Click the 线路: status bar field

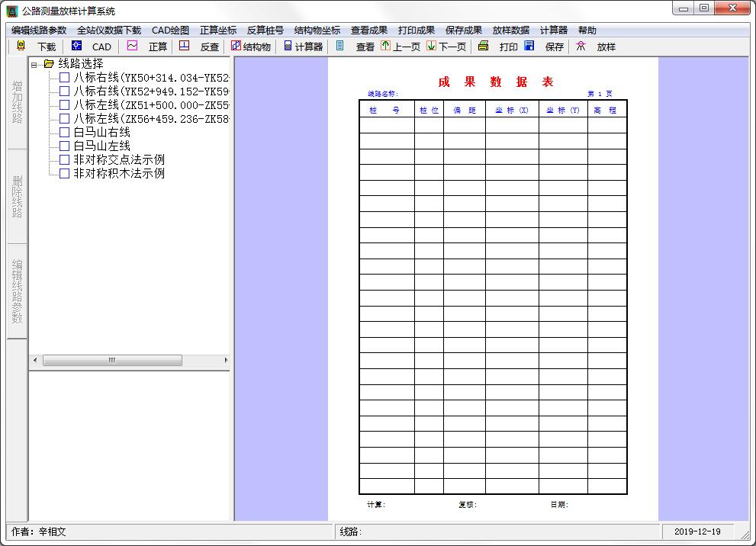point(497,532)
